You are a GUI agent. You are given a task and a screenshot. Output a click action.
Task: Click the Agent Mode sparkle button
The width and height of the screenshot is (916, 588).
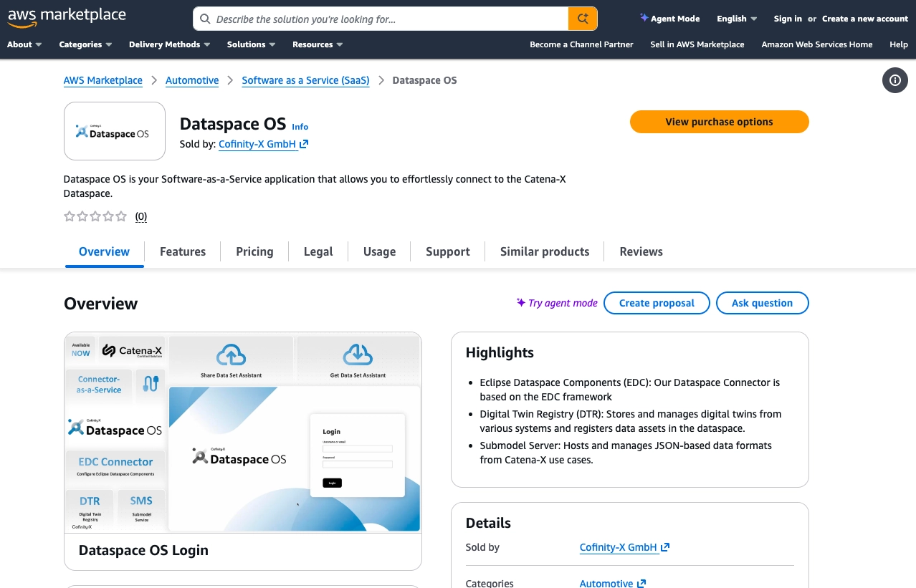coord(669,19)
